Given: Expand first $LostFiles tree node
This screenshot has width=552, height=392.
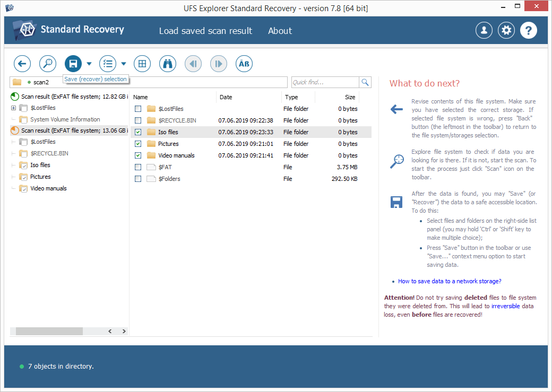Looking at the screenshot, I should pyautogui.click(x=13, y=108).
